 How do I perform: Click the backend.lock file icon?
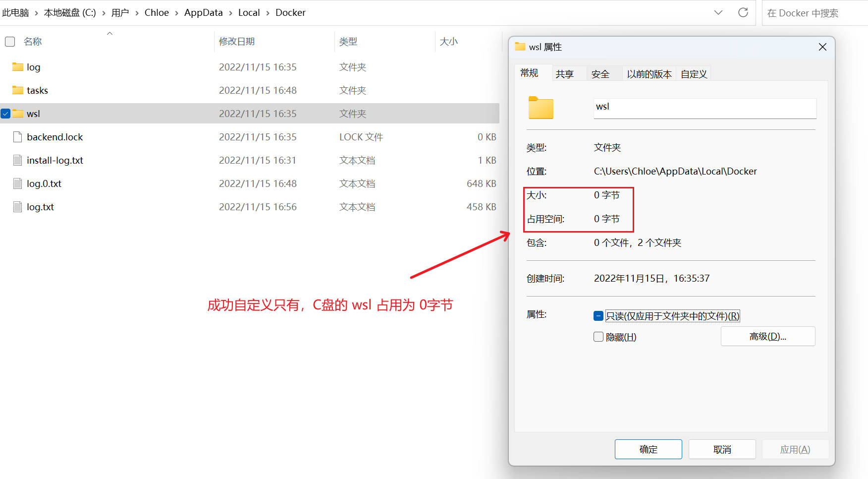pyautogui.click(x=18, y=137)
